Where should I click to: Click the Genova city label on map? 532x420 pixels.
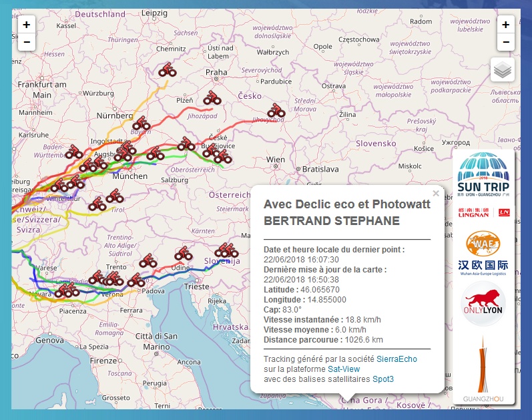coord(49,340)
